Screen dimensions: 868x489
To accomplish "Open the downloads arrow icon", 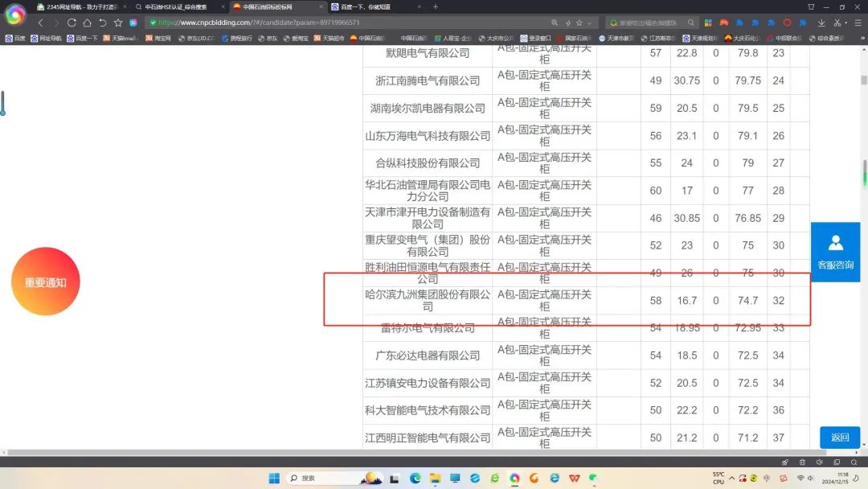I will point(821,23).
